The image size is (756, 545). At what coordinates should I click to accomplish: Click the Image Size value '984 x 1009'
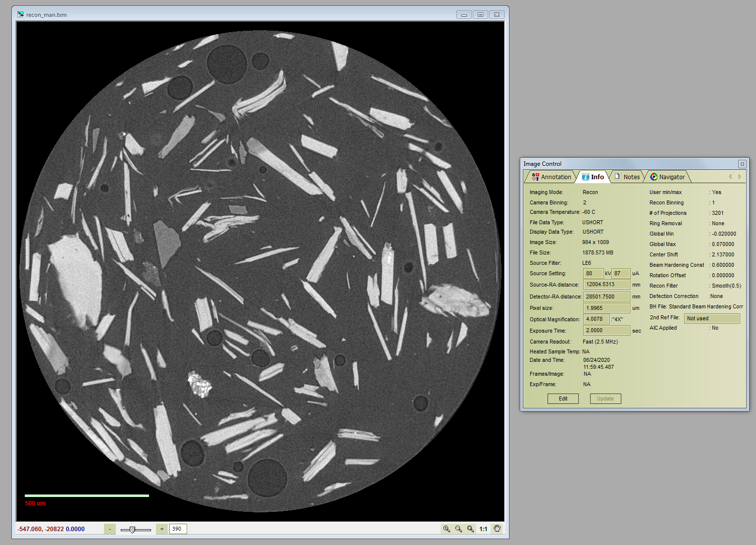coord(596,242)
